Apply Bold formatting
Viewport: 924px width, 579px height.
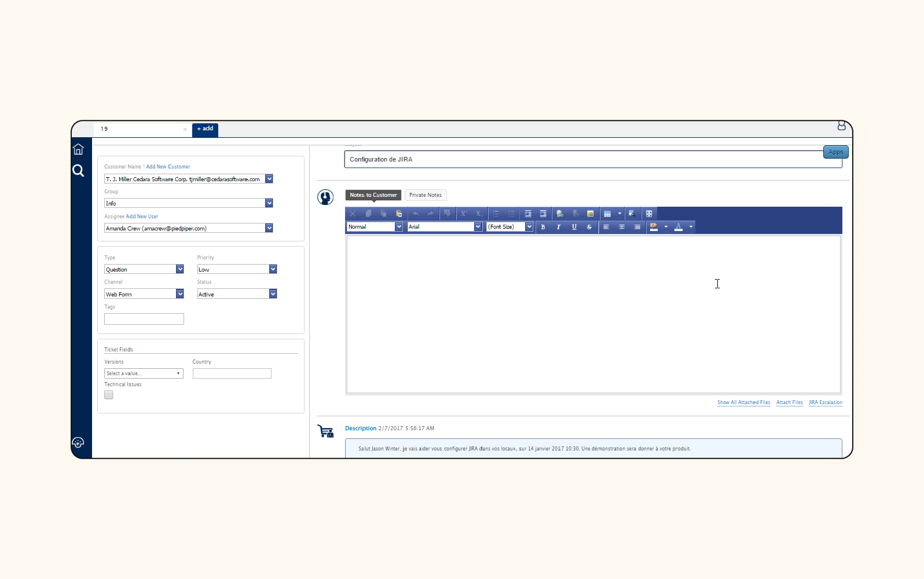click(543, 227)
